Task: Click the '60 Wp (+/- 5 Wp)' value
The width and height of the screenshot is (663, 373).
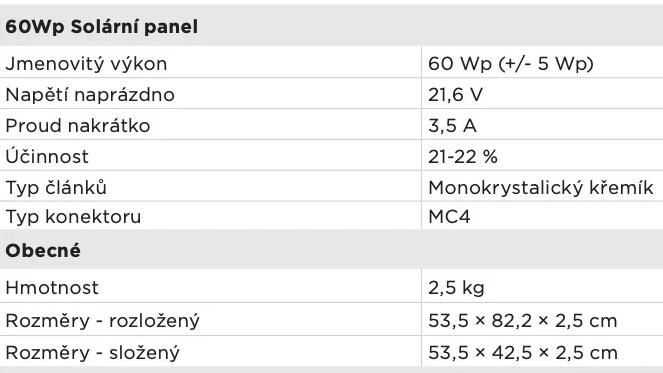Action: coord(511,63)
